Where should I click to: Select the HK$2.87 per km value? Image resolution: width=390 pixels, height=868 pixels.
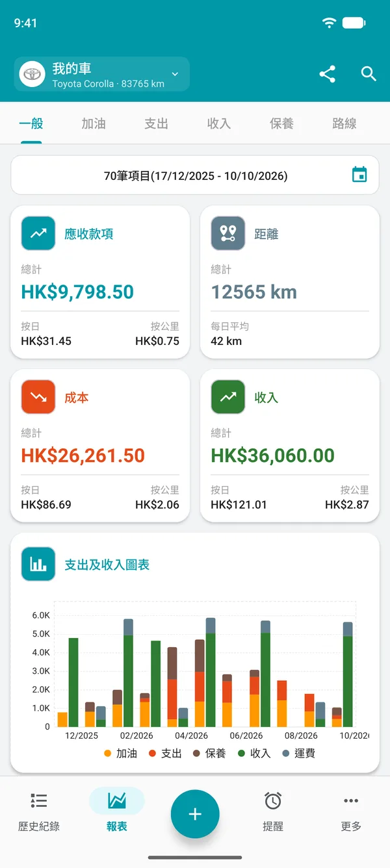pyautogui.click(x=347, y=505)
